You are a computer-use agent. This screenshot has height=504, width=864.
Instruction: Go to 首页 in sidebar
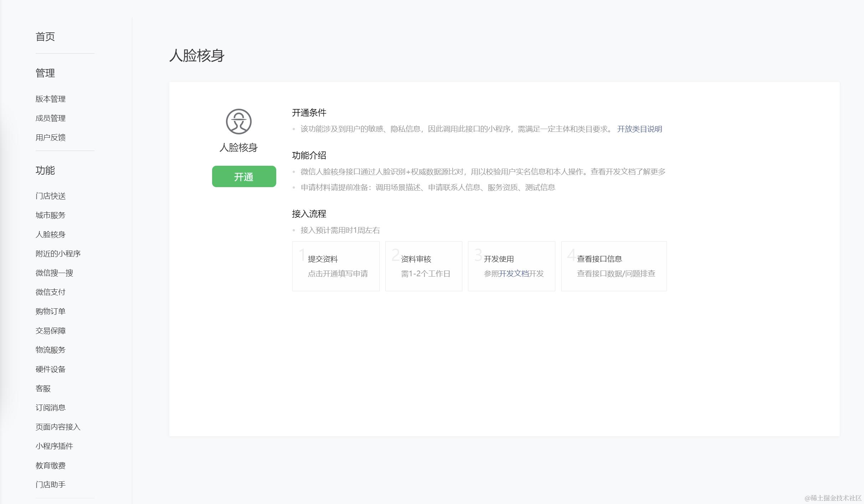pyautogui.click(x=45, y=37)
